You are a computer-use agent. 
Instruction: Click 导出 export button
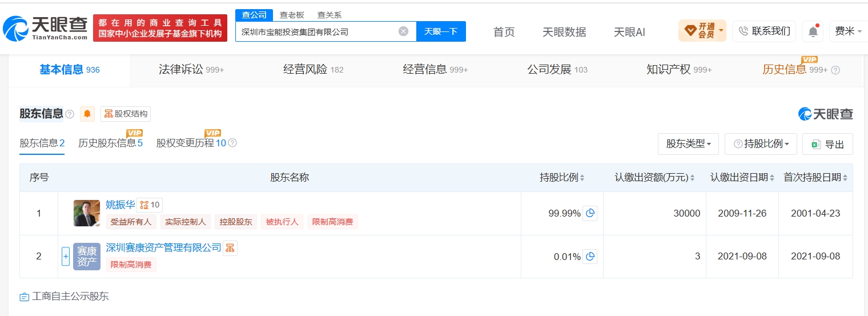coord(827,144)
